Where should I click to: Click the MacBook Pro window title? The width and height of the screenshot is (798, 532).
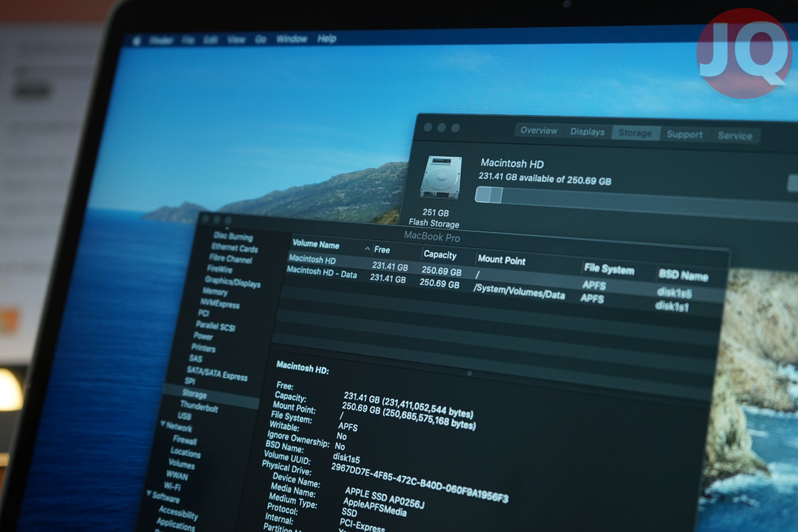coord(432,237)
